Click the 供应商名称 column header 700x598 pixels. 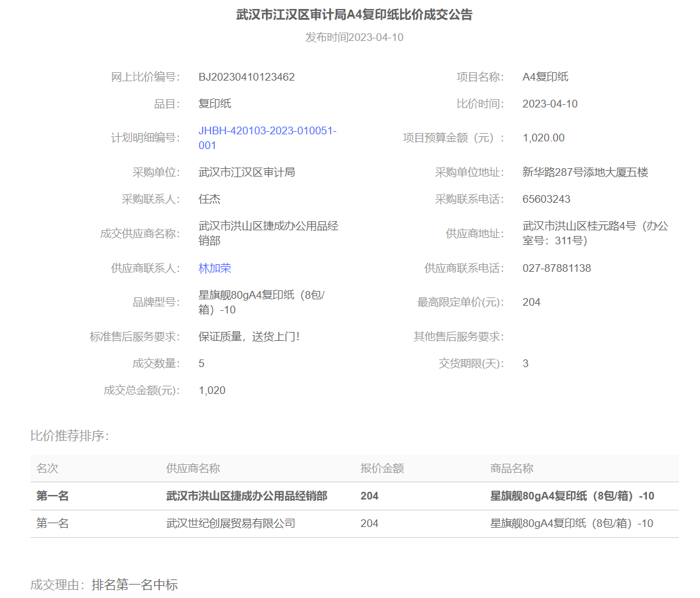[x=193, y=468]
